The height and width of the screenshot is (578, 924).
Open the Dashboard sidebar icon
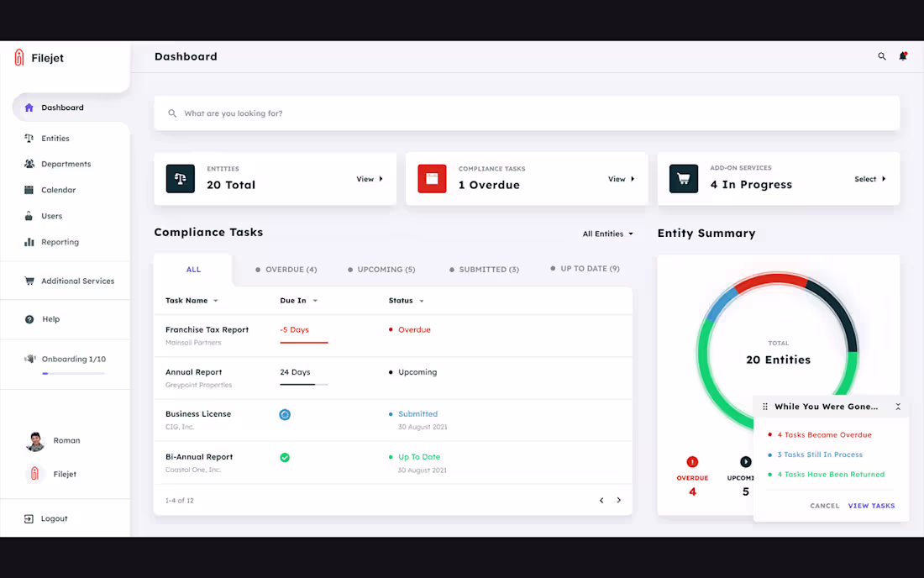click(x=28, y=108)
